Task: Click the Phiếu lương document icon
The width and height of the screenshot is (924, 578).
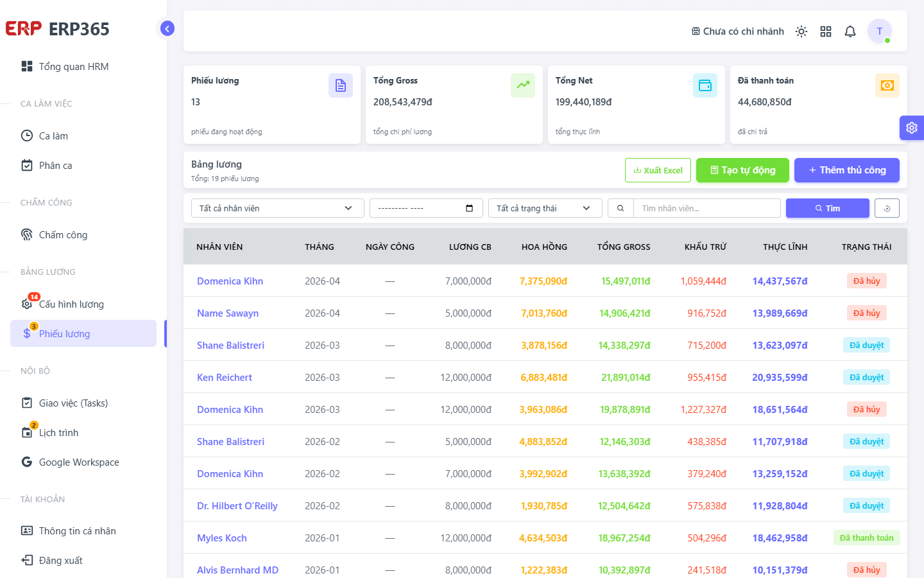Action: click(341, 85)
